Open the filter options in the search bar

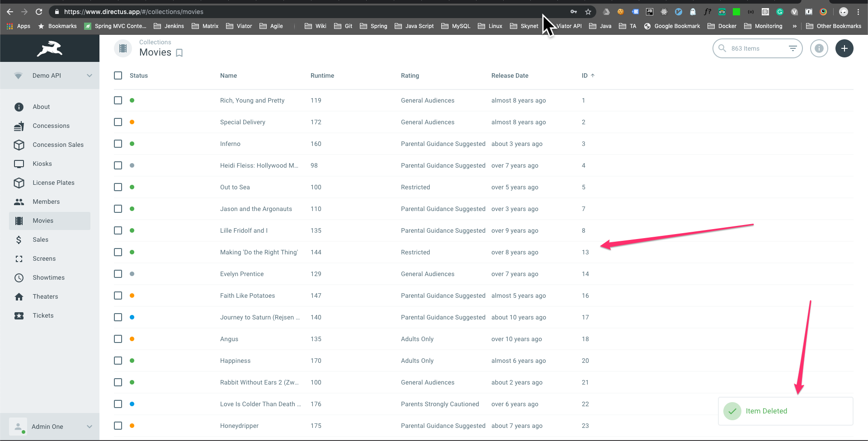pyautogui.click(x=793, y=48)
